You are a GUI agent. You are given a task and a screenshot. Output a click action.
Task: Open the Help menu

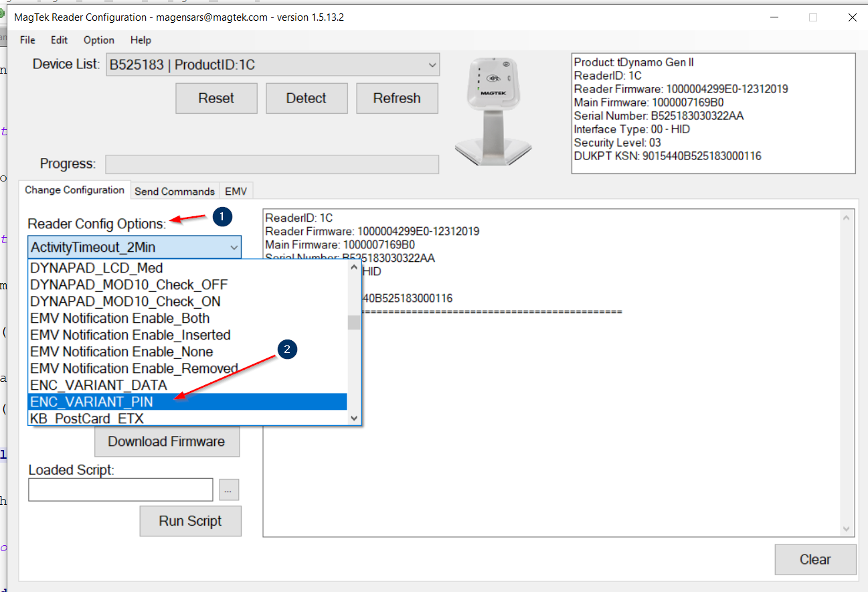[x=141, y=40]
